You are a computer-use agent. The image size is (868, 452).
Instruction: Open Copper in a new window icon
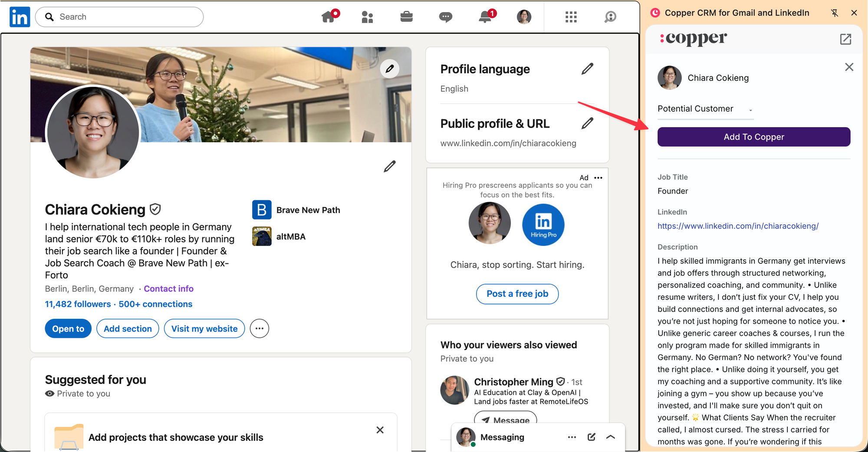(x=845, y=39)
